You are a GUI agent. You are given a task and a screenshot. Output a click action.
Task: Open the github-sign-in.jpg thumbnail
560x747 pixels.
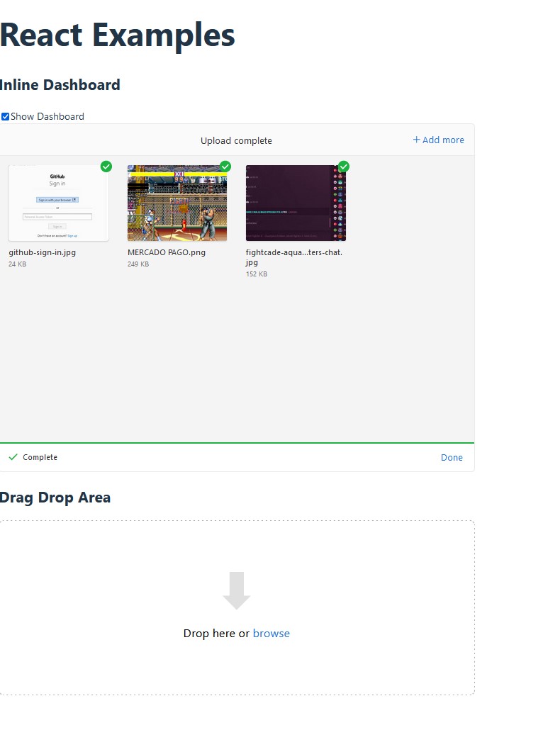click(x=59, y=203)
